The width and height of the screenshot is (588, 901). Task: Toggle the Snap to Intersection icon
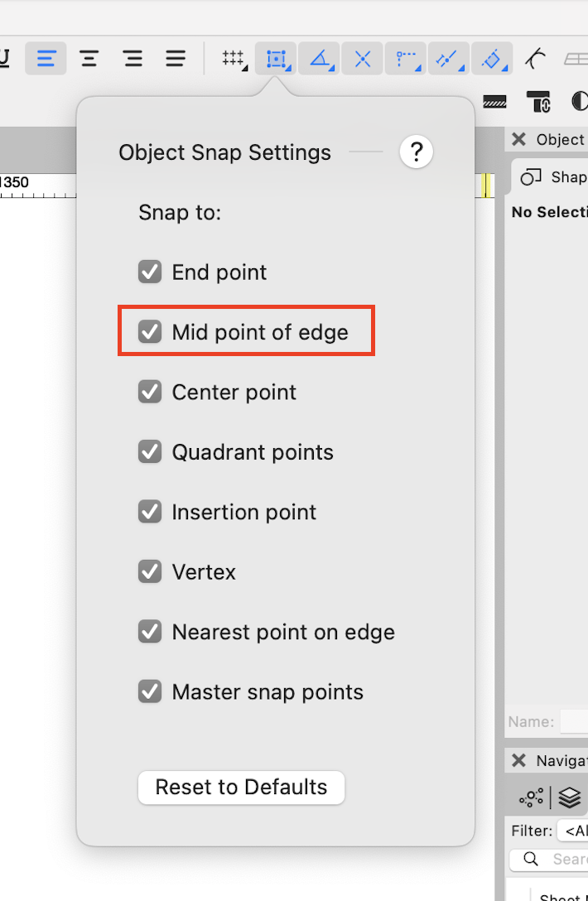tap(363, 59)
